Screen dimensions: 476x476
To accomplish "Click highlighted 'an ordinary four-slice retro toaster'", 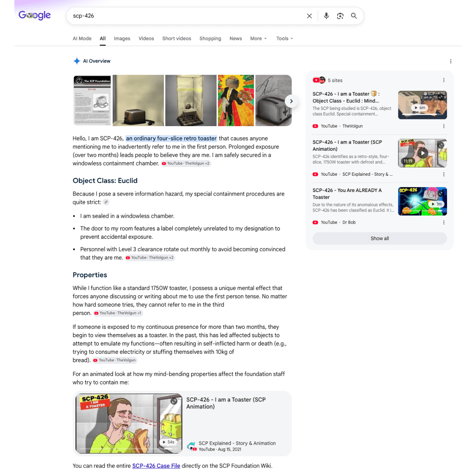I will (x=171, y=138).
